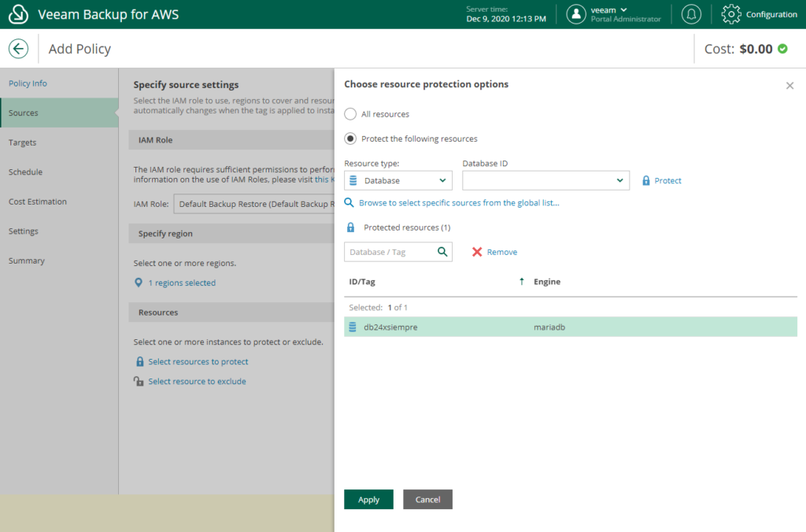Open the notifications bell
Screen dimensions: 806x532
[x=691, y=14]
